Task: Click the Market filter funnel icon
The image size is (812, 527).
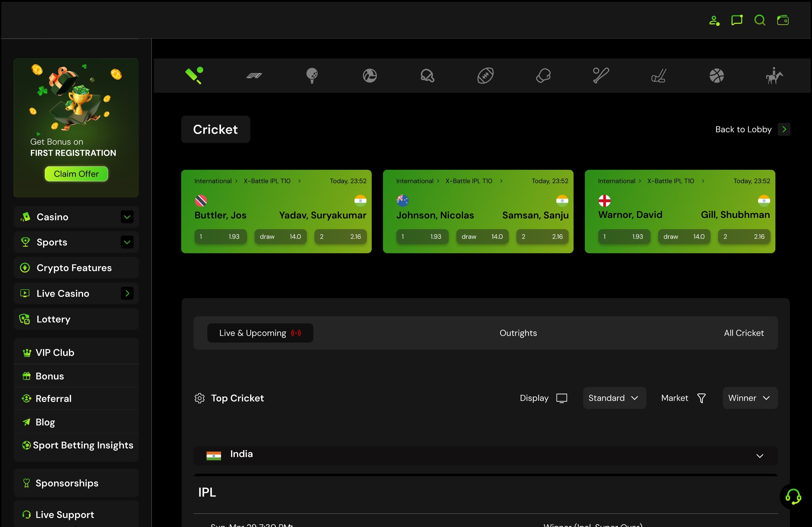Action: (701, 398)
